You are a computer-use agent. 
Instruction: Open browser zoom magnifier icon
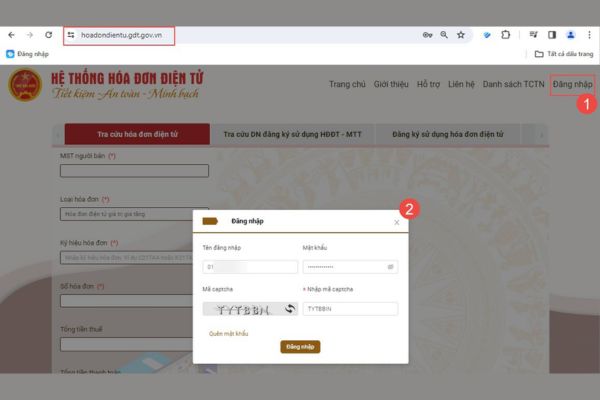click(x=444, y=35)
